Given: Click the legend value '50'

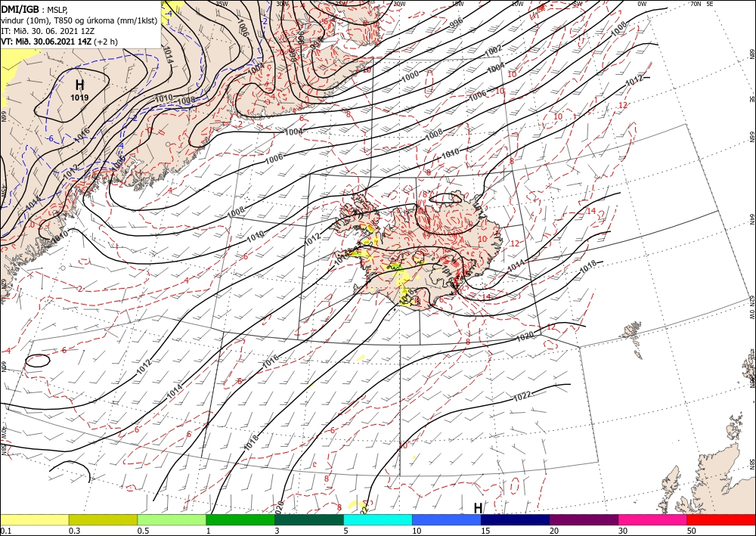Looking at the screenshot, I should click(692, 531).
